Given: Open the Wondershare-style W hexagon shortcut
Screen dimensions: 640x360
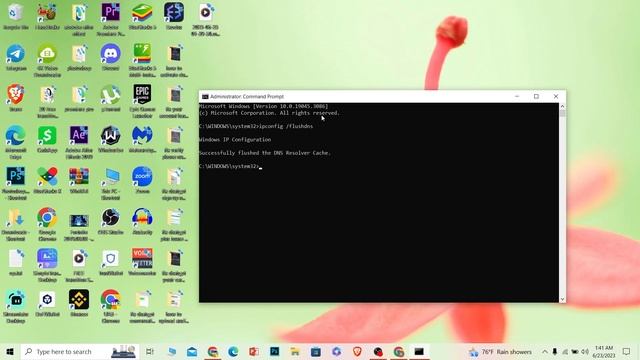Looking at the screenshot, I should 111,139.
